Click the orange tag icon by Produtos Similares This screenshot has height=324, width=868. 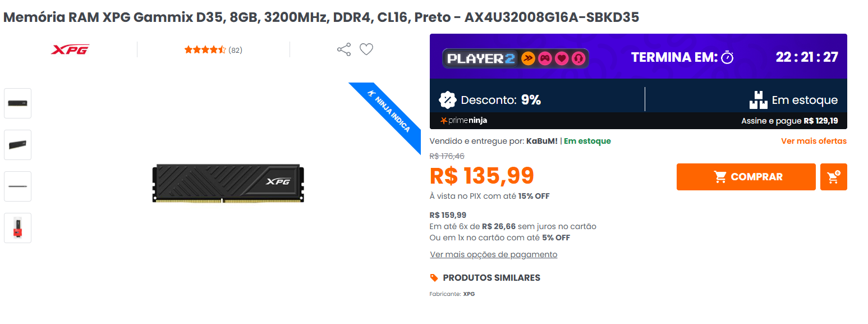pos(434,278)
